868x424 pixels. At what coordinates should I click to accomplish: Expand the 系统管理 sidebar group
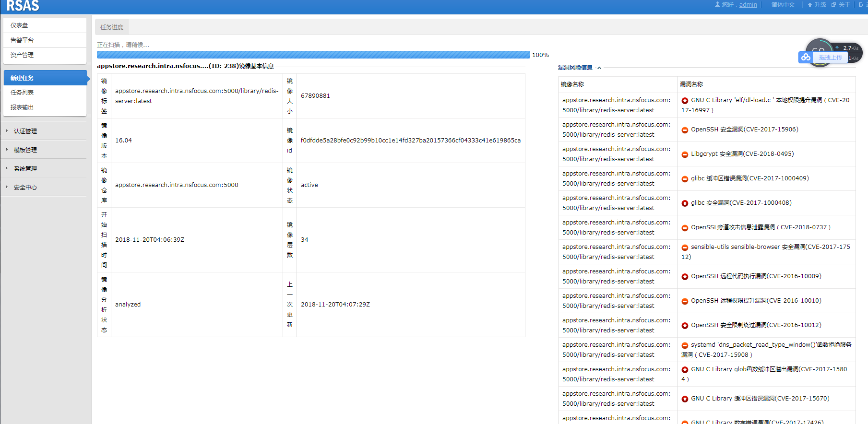click(x=25, y=169)
